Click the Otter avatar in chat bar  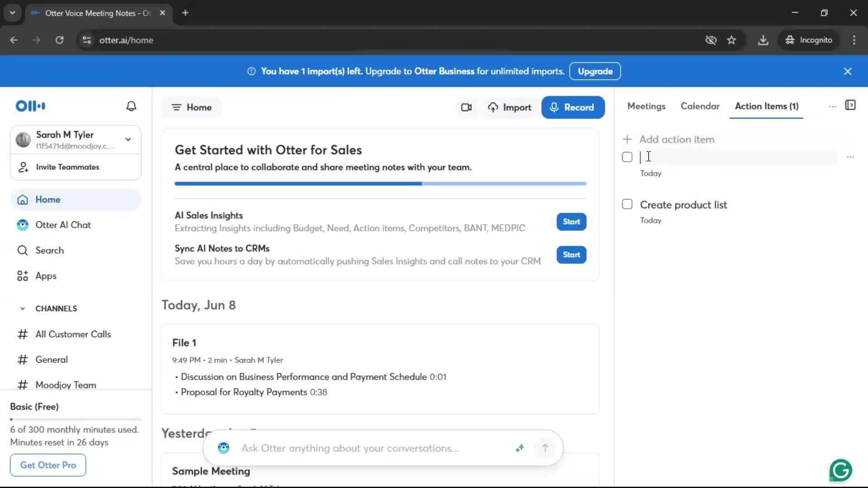tap(223, 448)
